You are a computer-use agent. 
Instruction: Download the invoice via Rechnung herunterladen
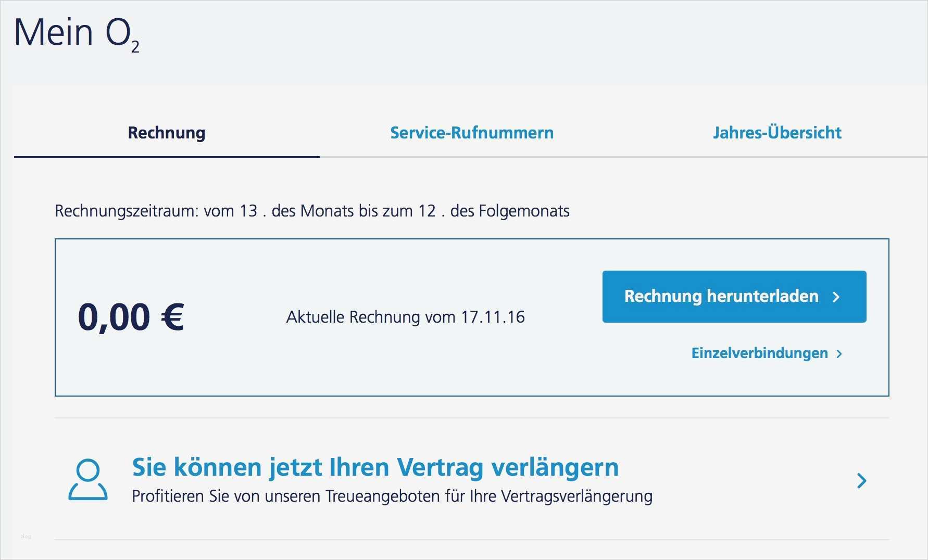pyautogui.click(x=720, y=296)
